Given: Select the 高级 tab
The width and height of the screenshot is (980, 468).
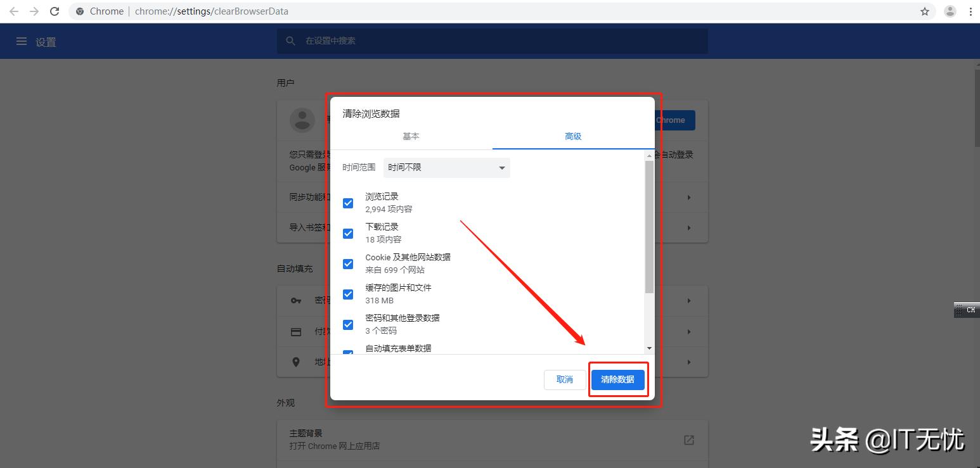Looking at the screenshot, I should click(572, 136).
